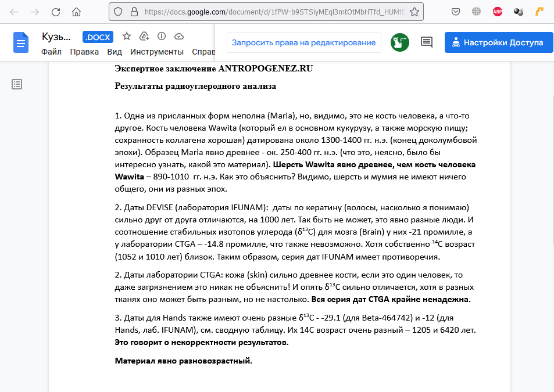Add the document to Drive
554x392 pixels.
click(x=144, y=36)
